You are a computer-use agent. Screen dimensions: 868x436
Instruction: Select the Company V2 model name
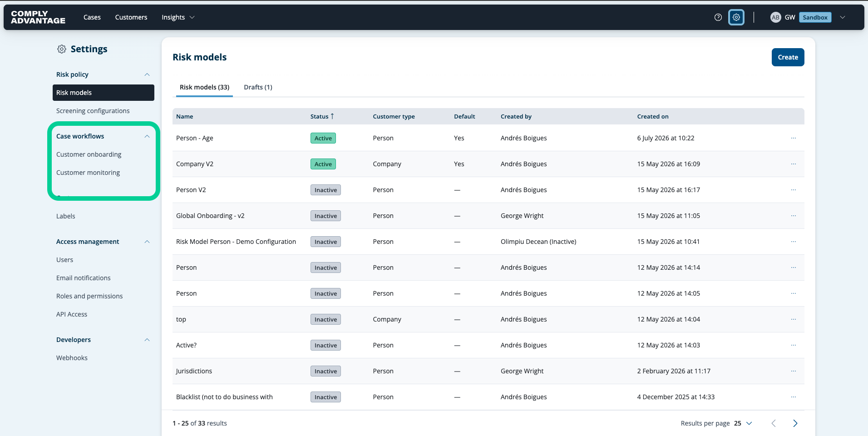pyautogui.click(x=195, y=164)
